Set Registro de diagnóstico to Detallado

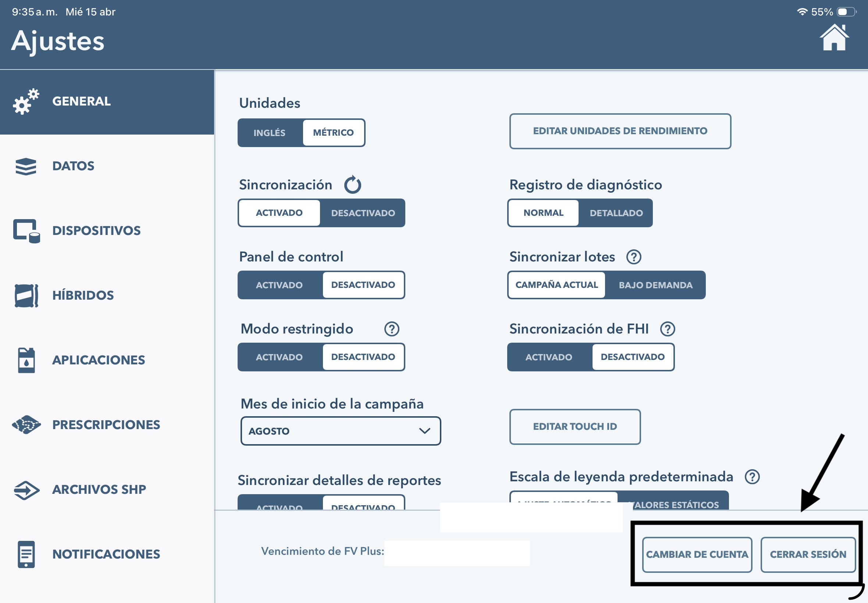tap(616, 212)
